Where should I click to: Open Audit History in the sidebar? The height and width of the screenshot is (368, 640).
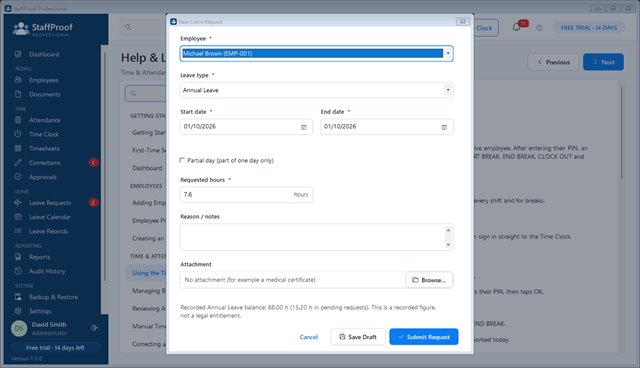pyautogui.click(x=47, y=271)
